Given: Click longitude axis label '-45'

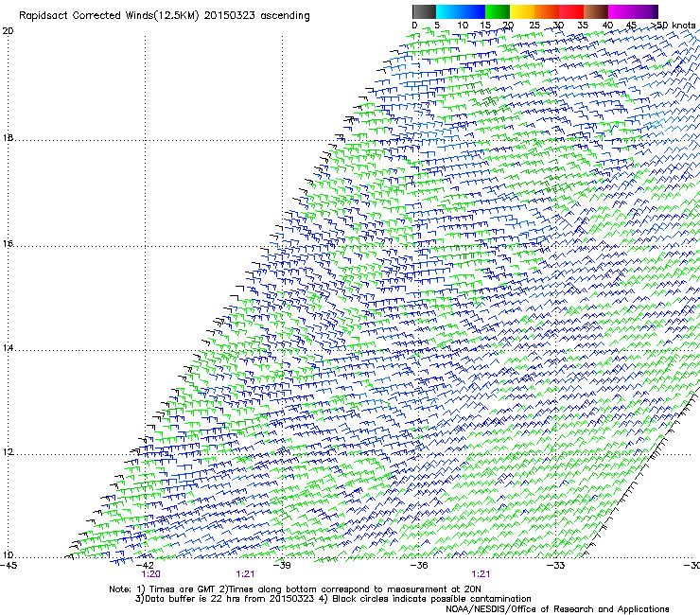Looking at the screenshot, I should tap(9, 566).
